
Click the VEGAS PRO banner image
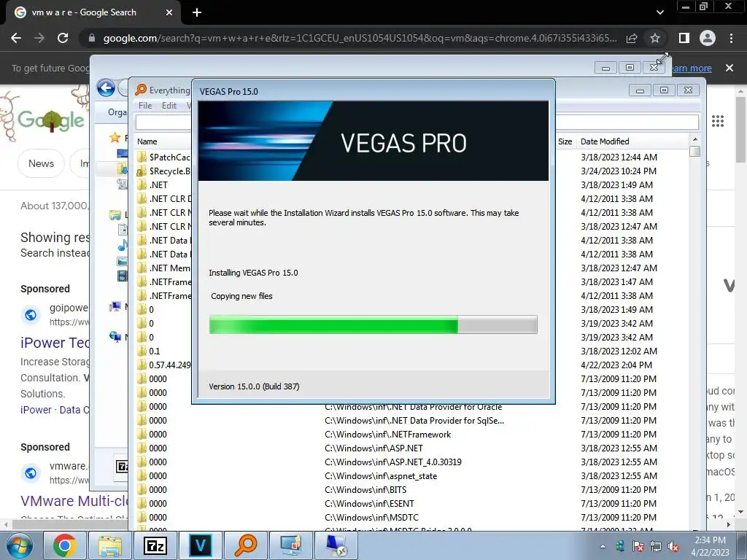(373, 141)
